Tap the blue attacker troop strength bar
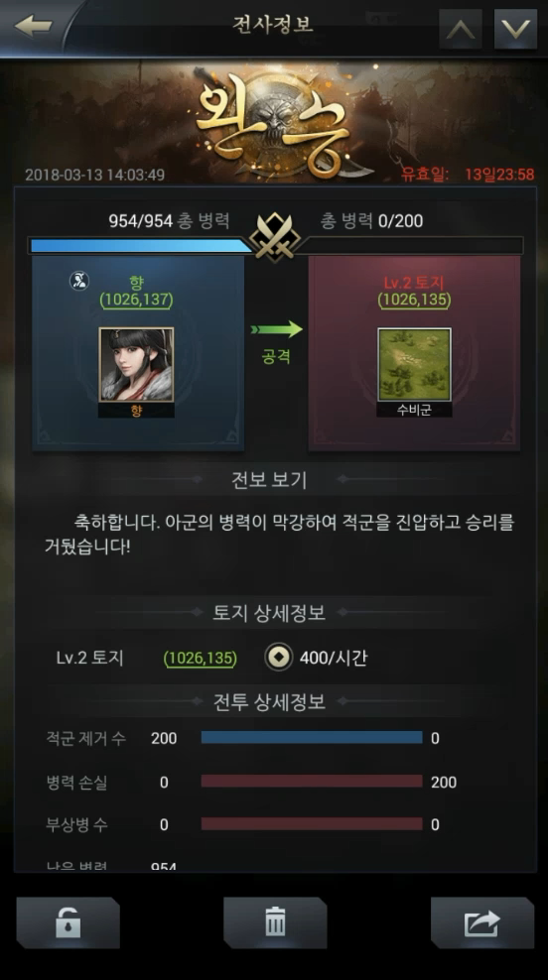The height and width of the screenshot is (980, 548). [141, 246]
